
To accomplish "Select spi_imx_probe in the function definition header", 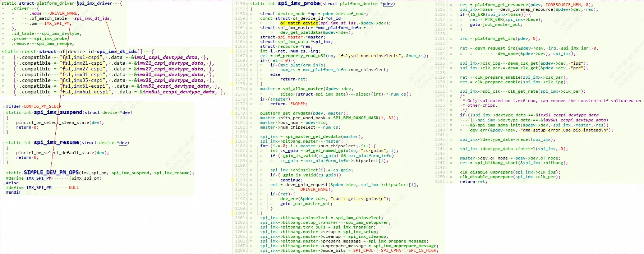I will coord(299,4).
